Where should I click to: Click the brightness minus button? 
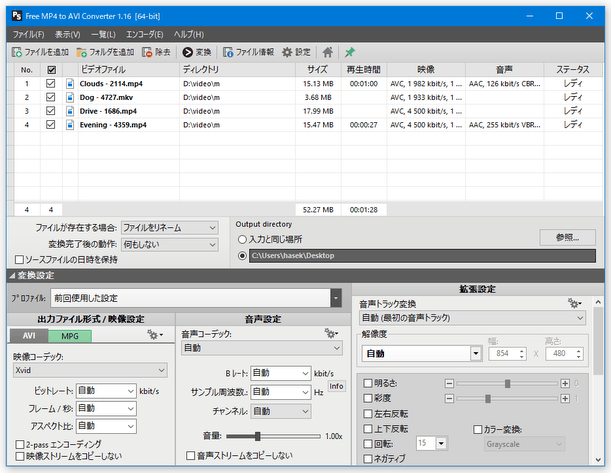tap(449, 384)
